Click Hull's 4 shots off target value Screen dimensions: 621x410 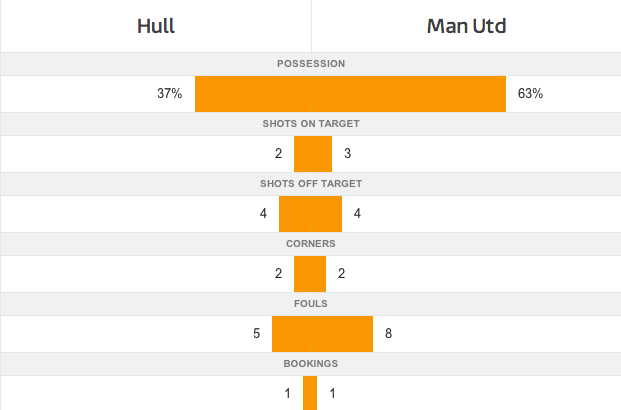click(x=263, y=214)
